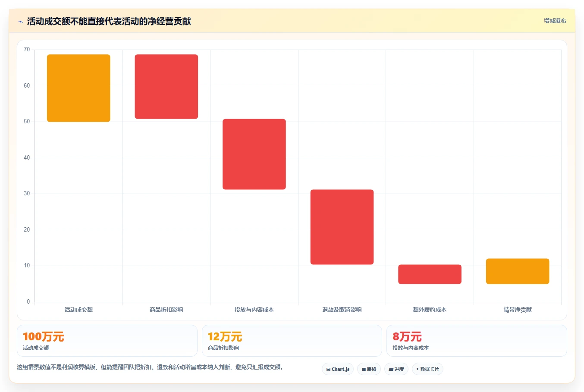Open the 100万元 活动成交额 card
The image size is (584, 392).
[x=107, y=341]
